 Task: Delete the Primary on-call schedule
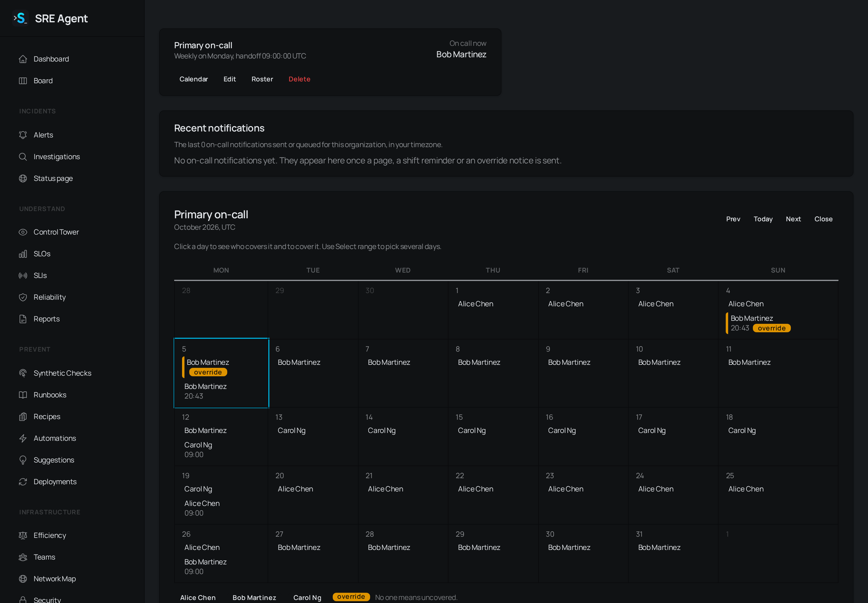pos(300,79)
